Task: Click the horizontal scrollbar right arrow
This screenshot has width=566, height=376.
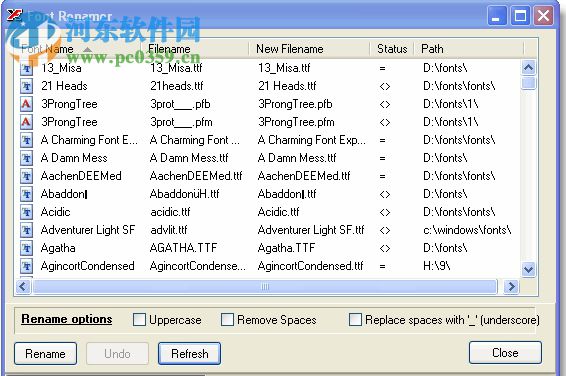Action: (511, 287)
